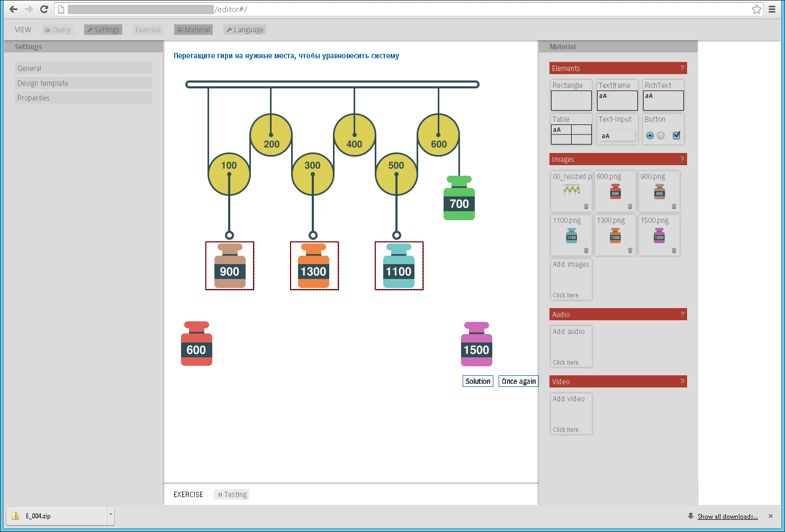Screen dimensions: 785x532
Task: Open help for the Audio section
Action: pos(682,314)
